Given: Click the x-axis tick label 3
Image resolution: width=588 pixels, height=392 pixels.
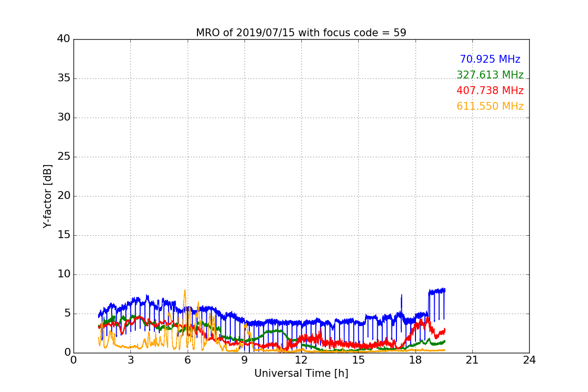Looking at the screenshot, I should coord(130,360).
